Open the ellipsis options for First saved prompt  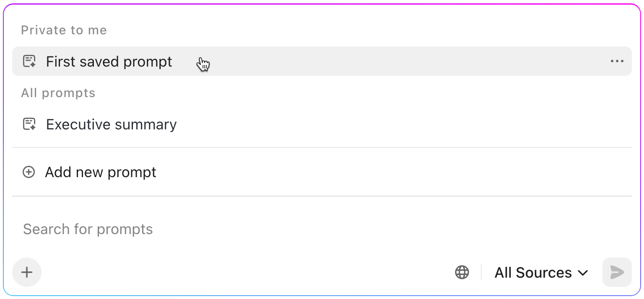point(617,61)
